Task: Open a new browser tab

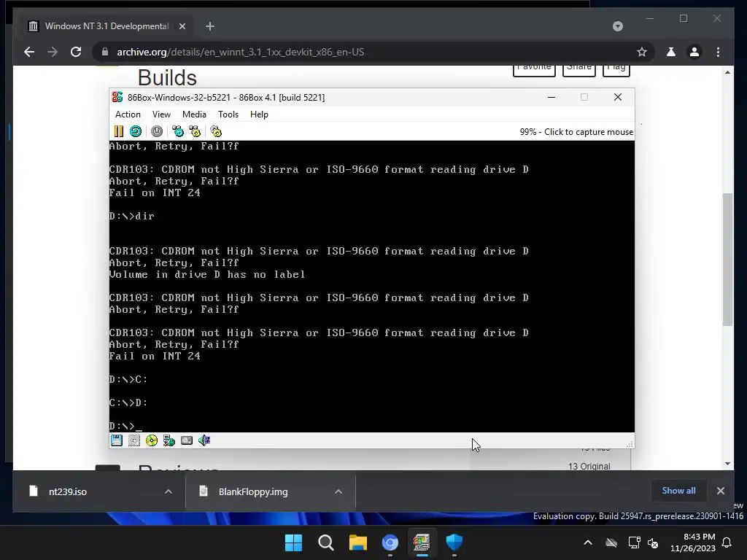Action: [x=210, y=26]
